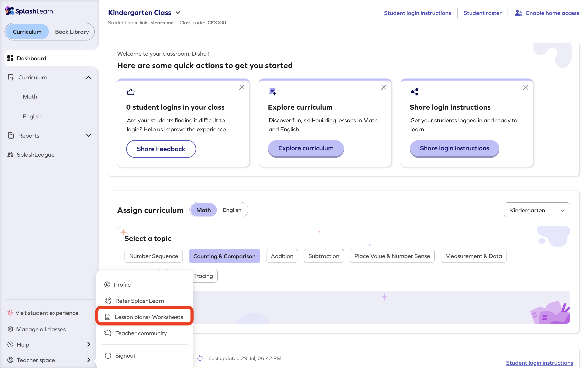Click the SplashLearn logo

29,11
